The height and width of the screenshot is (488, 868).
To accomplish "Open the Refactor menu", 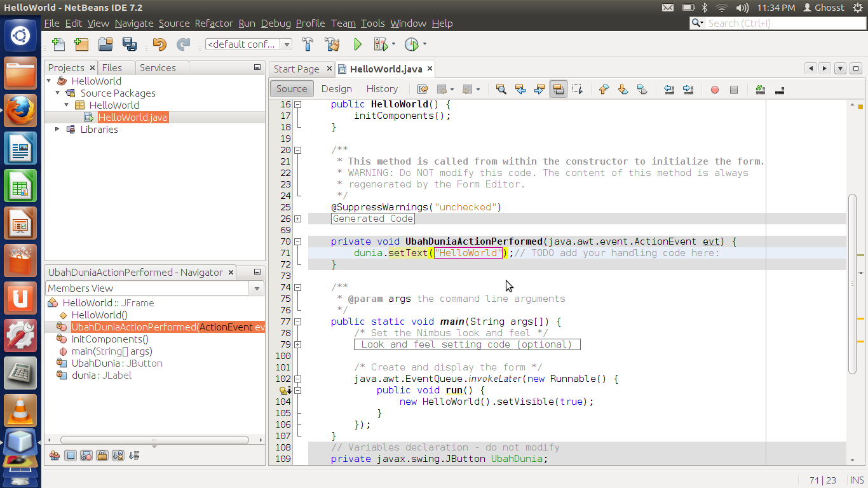I will pos(214,24).
